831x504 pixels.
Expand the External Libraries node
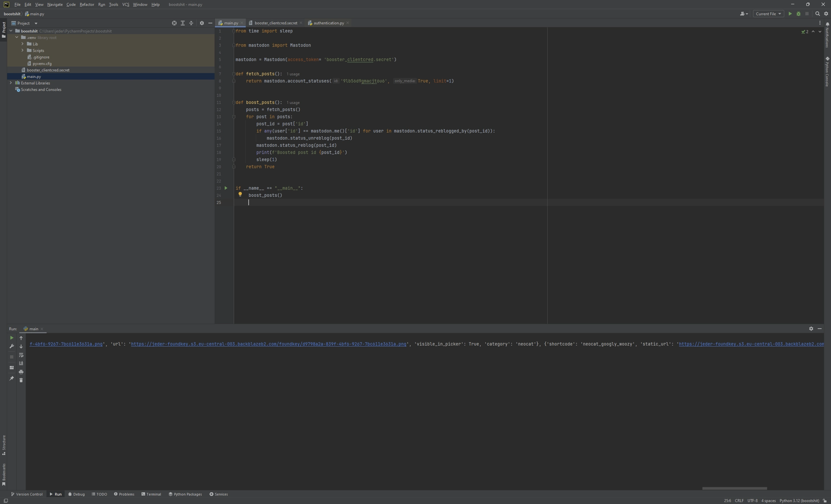coord(11,83)
